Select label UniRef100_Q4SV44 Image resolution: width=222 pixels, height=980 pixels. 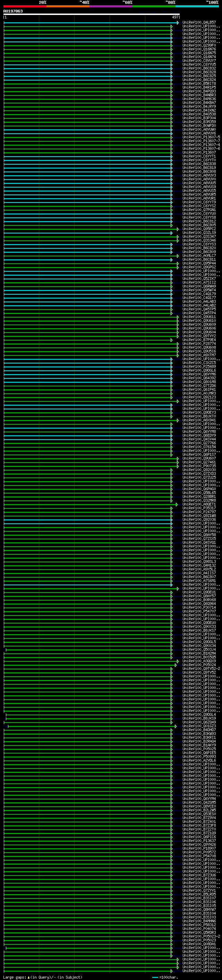point(199,439)
